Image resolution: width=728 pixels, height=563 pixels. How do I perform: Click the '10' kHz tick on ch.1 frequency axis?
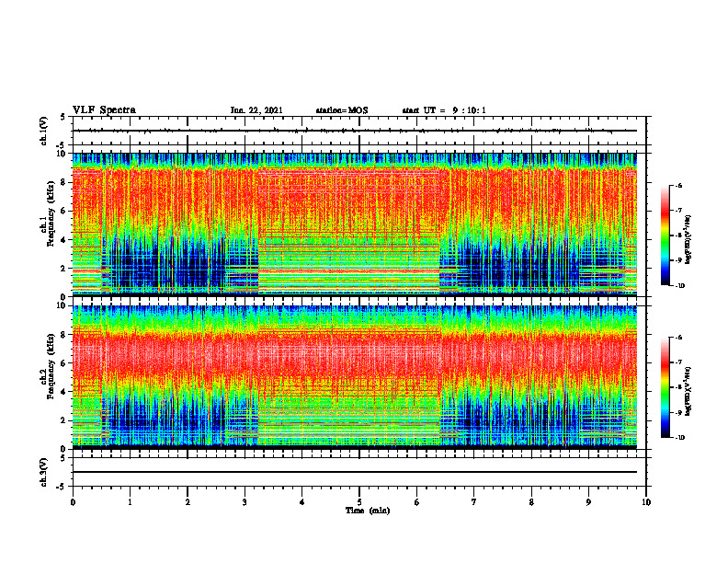(x=62, y=154)
